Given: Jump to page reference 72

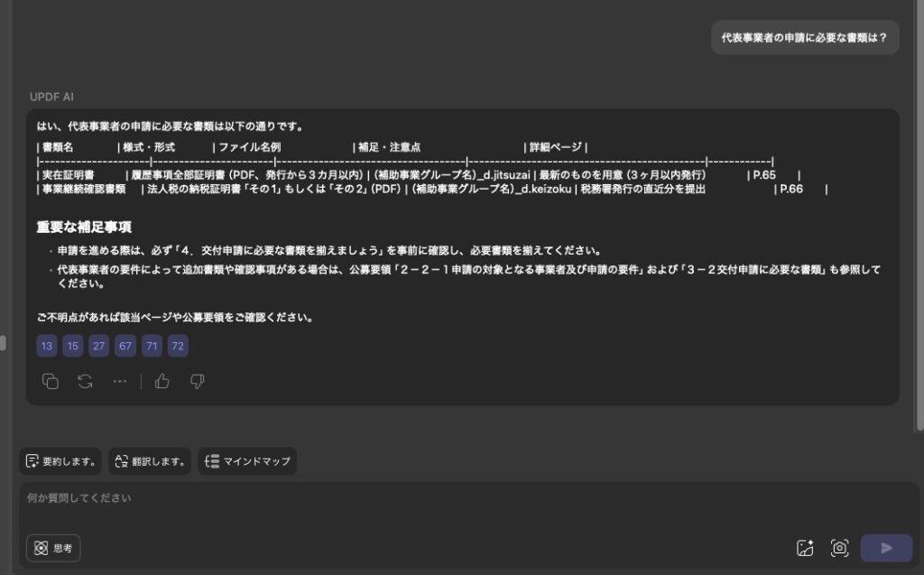Looking at the screenshot, I should (178, 347).
